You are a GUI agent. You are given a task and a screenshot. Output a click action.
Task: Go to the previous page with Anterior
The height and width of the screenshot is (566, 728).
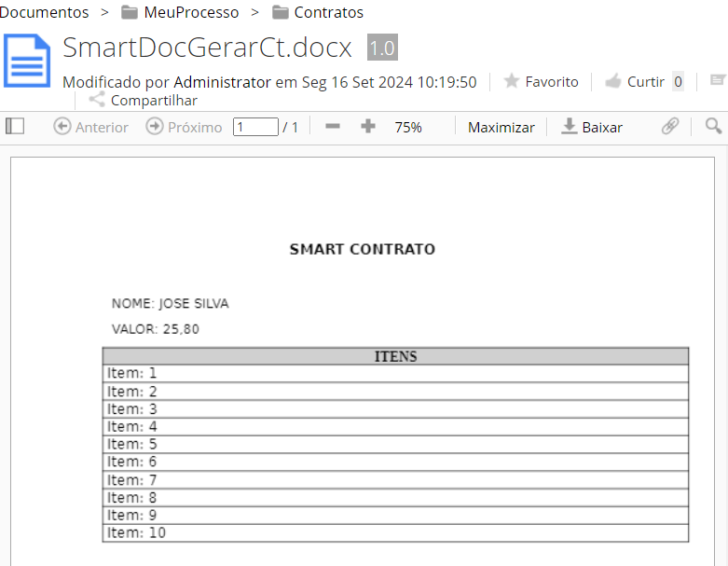pos(90,127)
